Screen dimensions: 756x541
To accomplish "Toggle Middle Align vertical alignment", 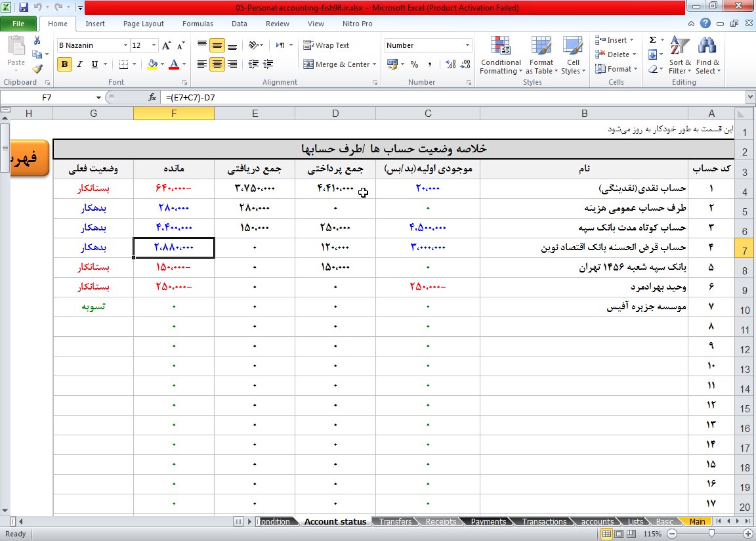I will (217, 45).
